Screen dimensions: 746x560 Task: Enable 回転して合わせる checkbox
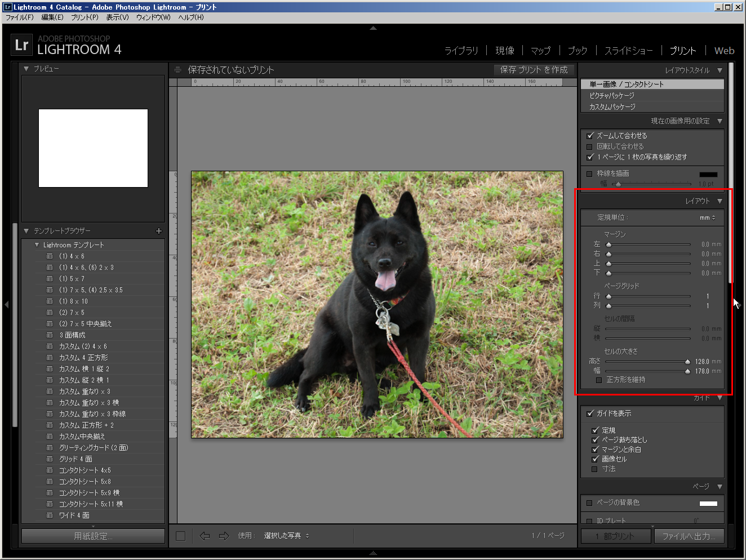tap(590, 146)
